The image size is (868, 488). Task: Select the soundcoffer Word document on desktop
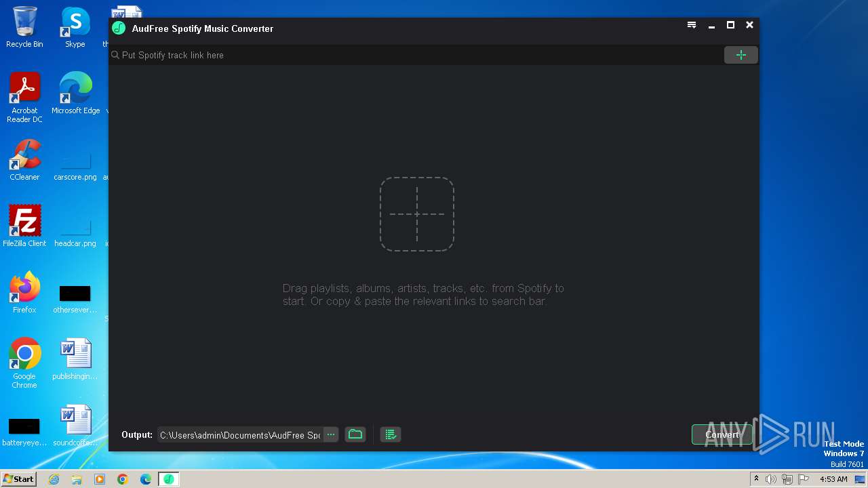pos(75,426)
